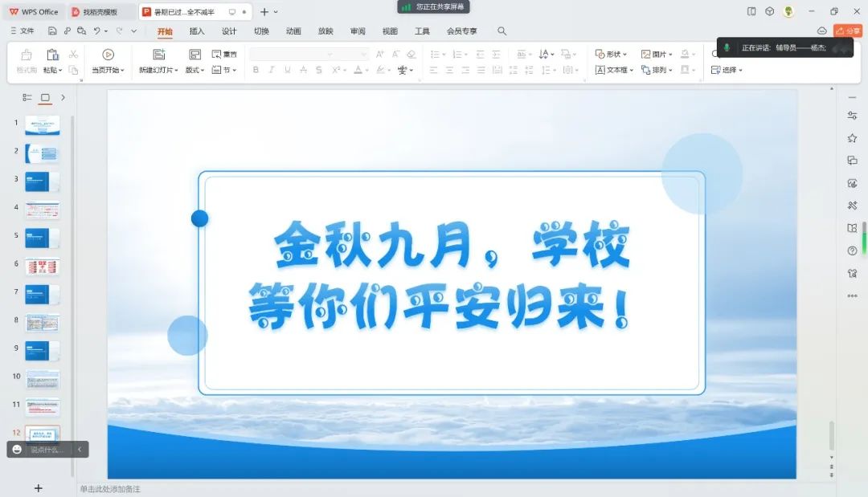Toggle bulleted list button

pyautogui.click(x=436, y=54)
